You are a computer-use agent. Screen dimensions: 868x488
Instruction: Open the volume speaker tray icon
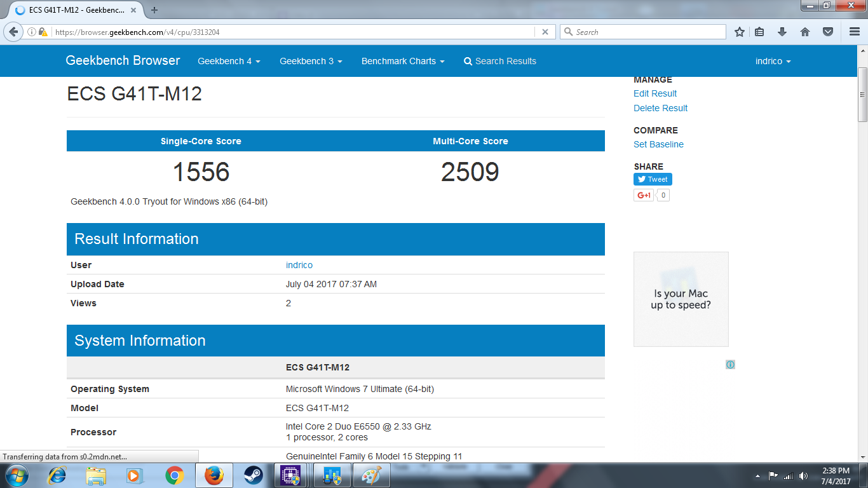pyautogui.click(x=804, y=475)
